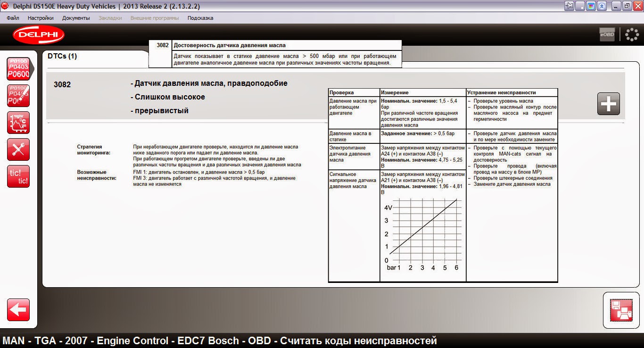Click tooltip title 'Достоверность датчика давления масла'

click(x=230, y=45)
